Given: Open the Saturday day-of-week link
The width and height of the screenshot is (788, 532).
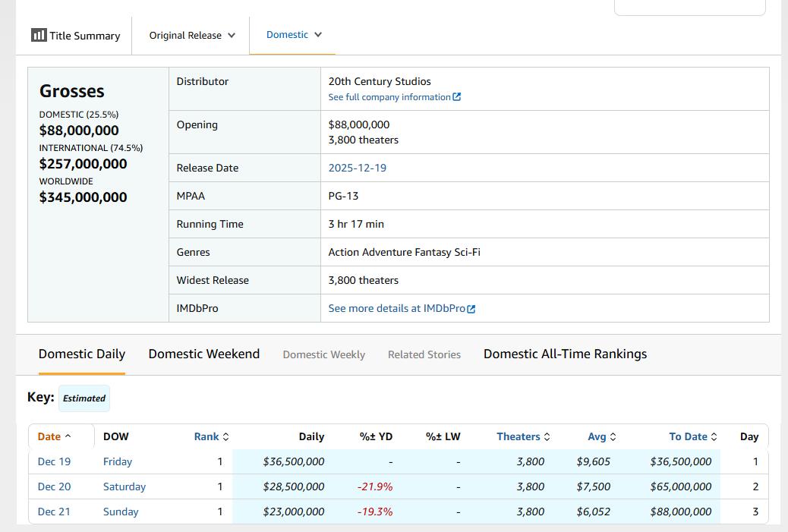Looking at the screenshot, I should [124, 486].
